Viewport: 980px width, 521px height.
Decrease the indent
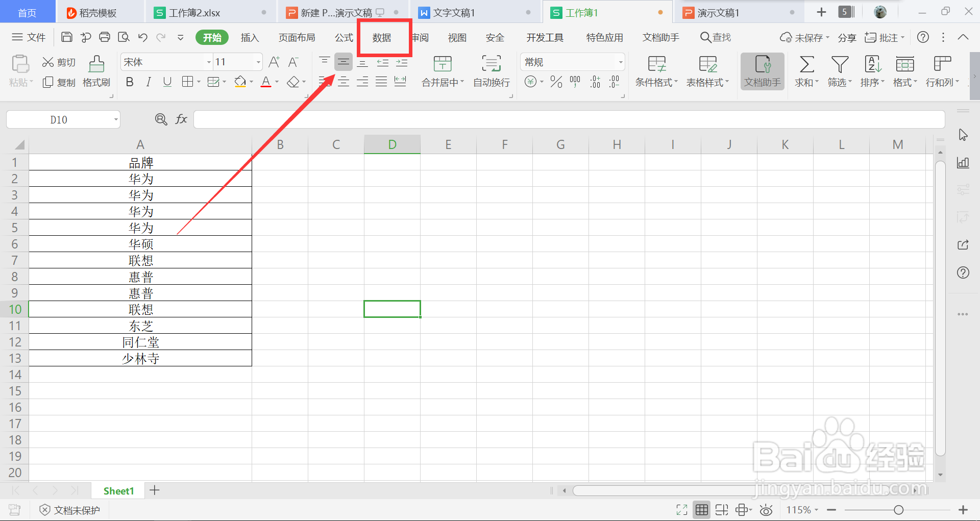click(382, 62)
